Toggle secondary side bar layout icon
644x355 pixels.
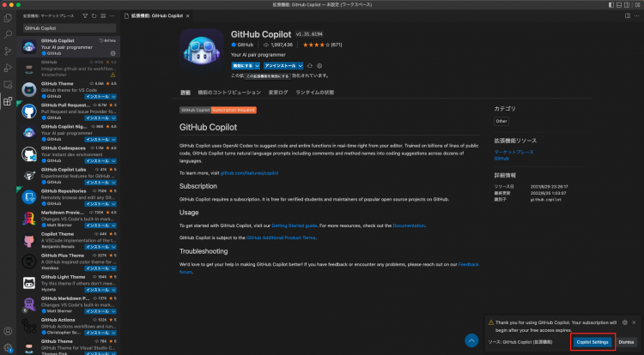(x=627, y=5)
